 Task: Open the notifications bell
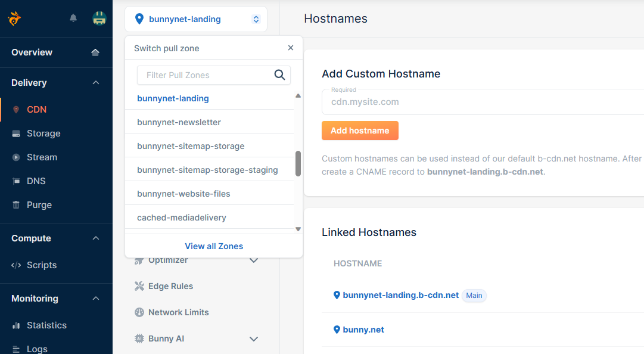point(73,18)
